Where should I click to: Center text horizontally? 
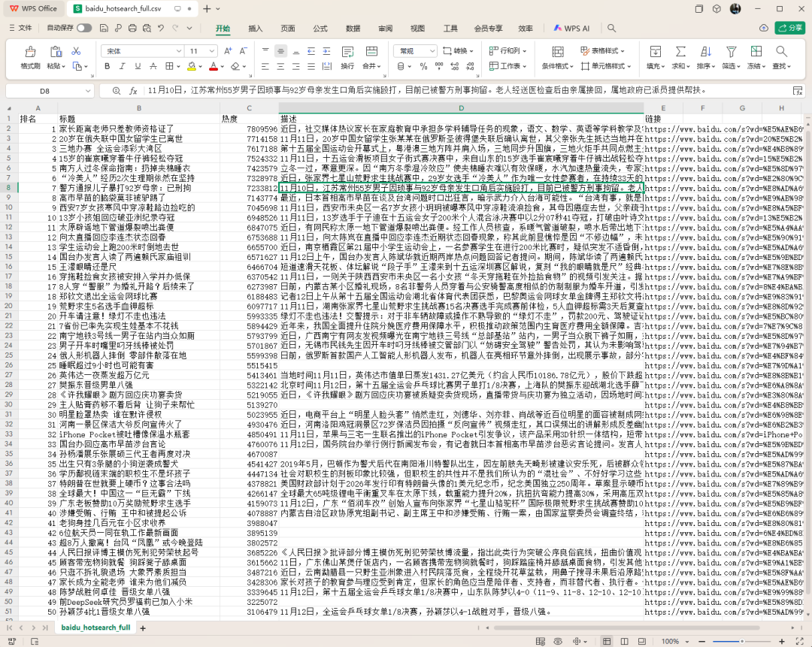(x=280, y=66)
